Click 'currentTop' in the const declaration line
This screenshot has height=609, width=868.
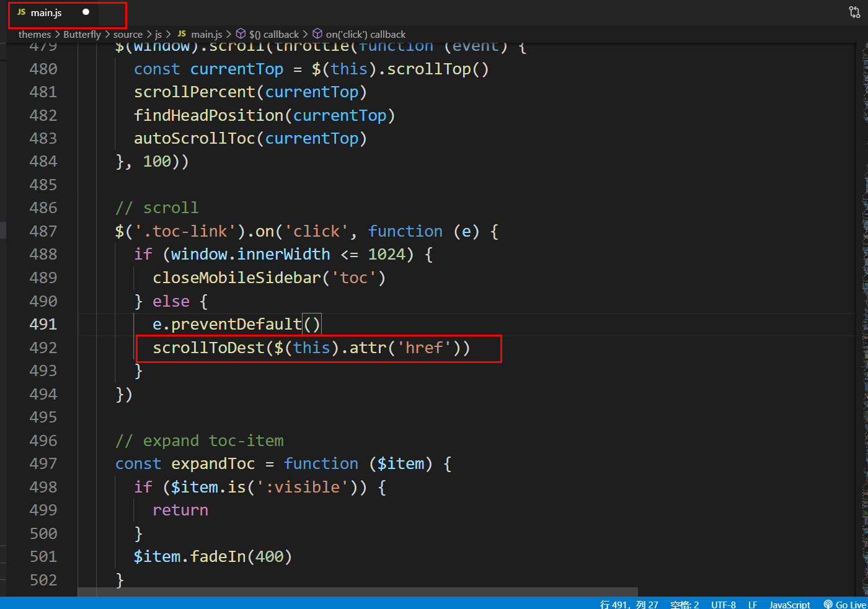237,69
